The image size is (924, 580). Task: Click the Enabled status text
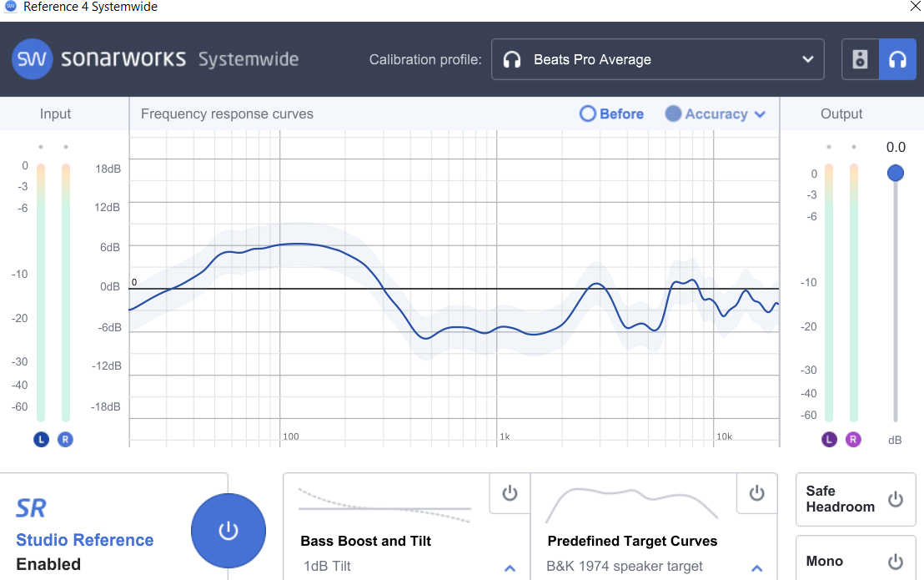48,564
